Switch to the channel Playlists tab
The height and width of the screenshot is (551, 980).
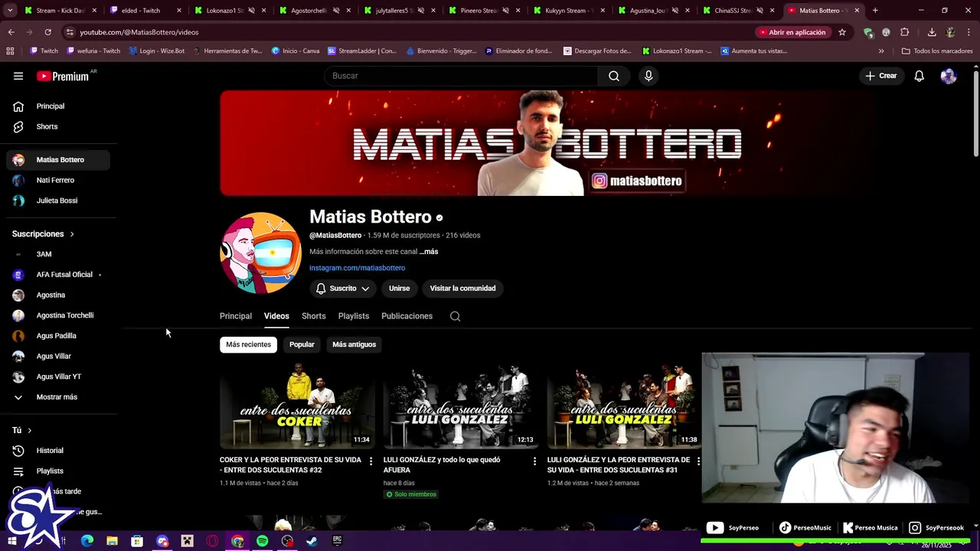click(354, 316)
